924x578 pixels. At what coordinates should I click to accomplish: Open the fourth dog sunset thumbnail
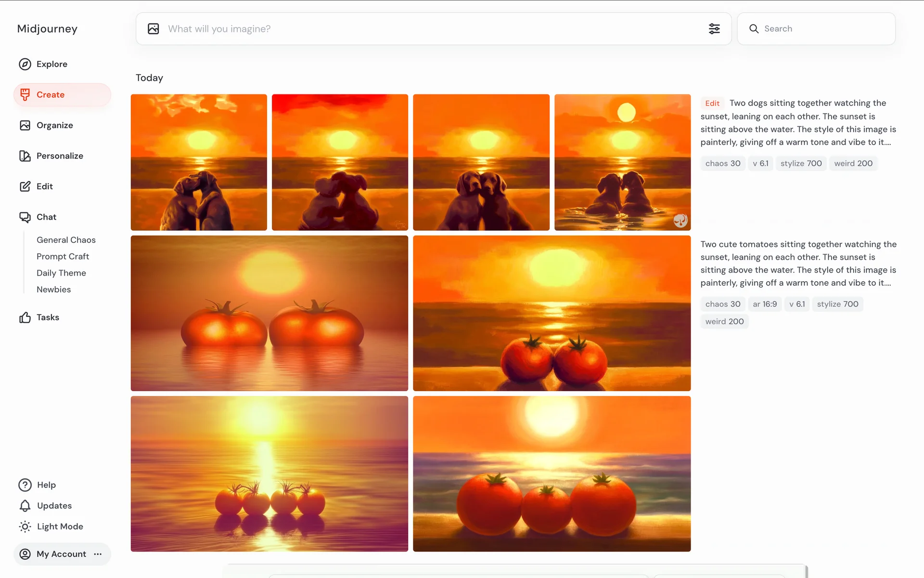622,162
